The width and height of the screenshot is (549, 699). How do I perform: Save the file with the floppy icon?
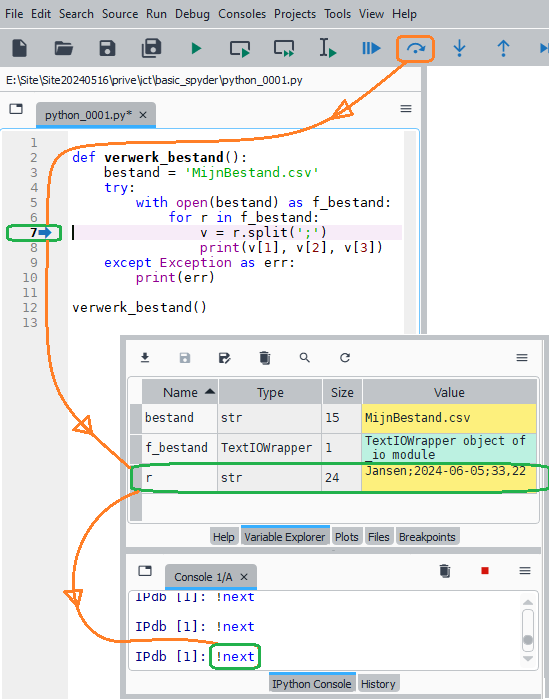pos(107,48)
